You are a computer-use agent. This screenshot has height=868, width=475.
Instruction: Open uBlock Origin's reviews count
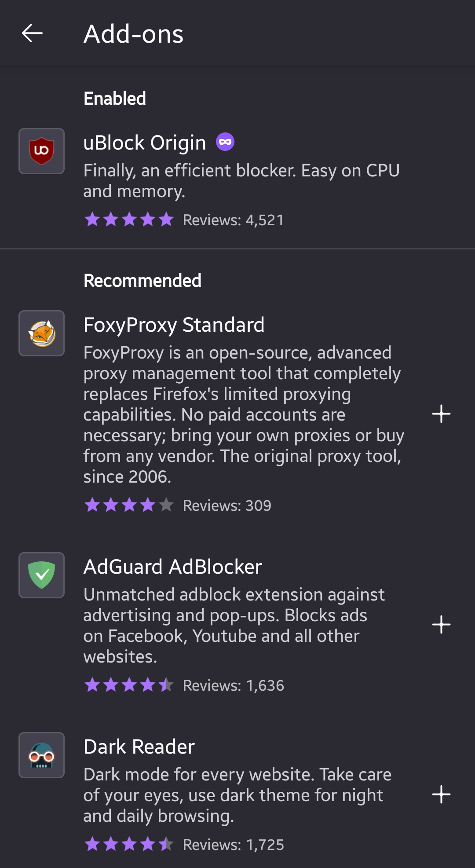233,220
